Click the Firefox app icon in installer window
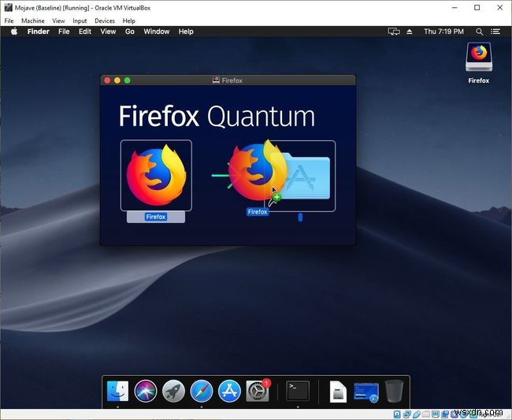512x420 pixels. (156, 176)
